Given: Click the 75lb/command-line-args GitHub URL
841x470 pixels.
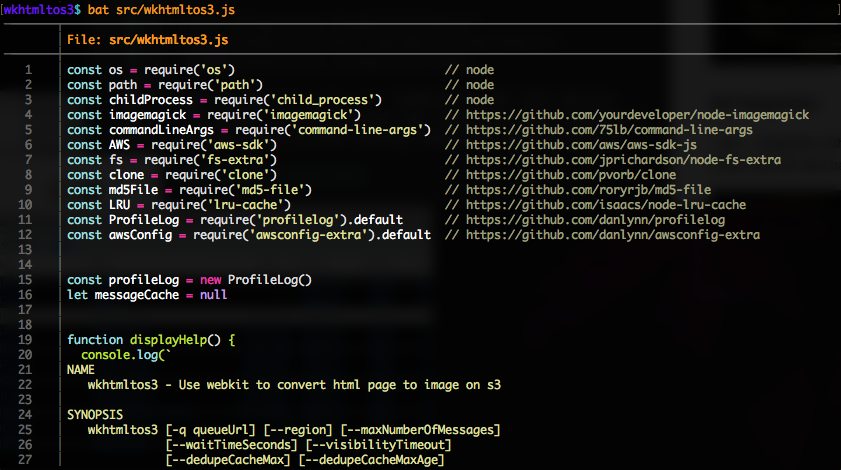Looking at the screenshot, I should 609,130.
